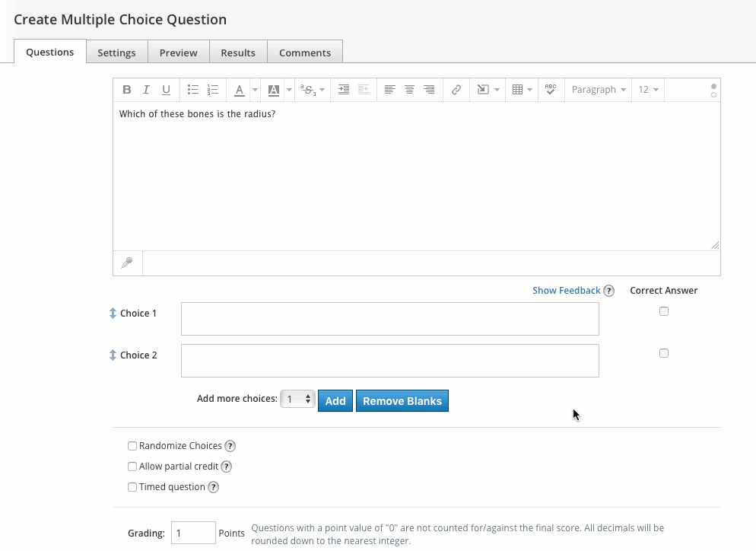Insert a numbered list
The image size is (756, 551).
213,90
